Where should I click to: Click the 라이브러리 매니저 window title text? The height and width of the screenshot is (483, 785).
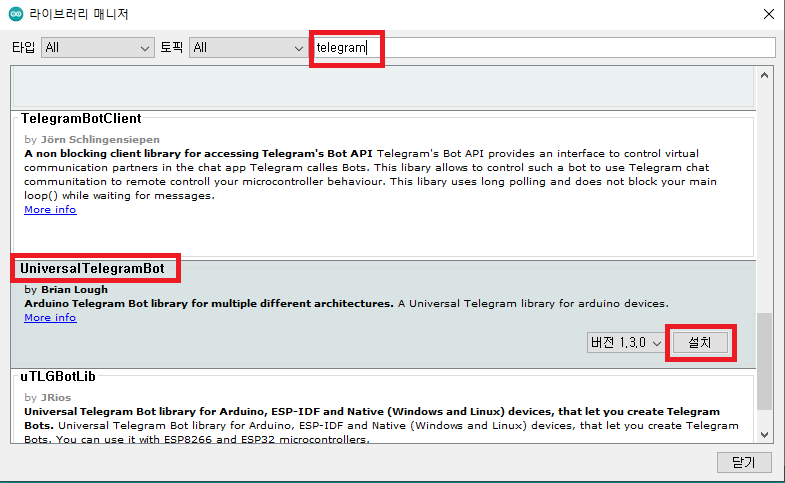tap(79, 14)
